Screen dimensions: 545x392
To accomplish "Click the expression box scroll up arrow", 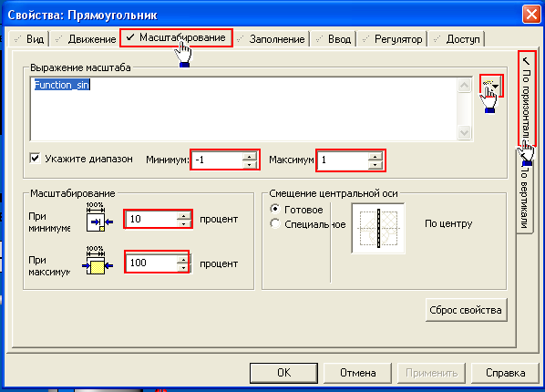I will coord(465,85).
